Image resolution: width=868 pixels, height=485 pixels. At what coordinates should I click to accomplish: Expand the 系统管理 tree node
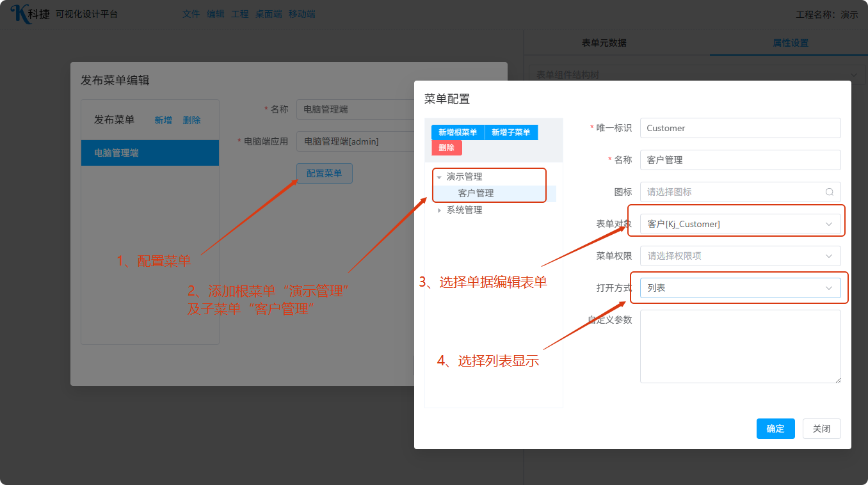tap(439, 211)
